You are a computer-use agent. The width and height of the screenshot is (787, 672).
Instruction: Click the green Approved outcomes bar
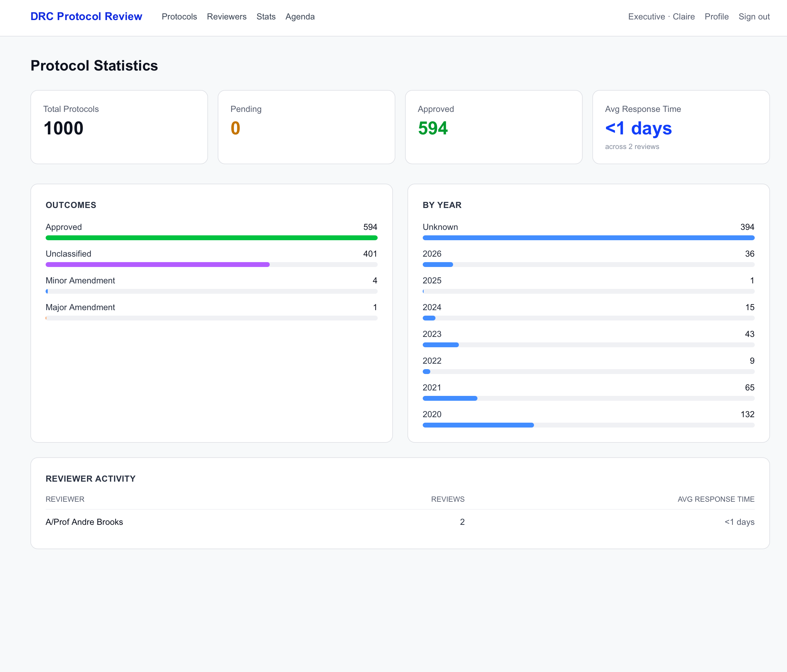tap(212, 238)
